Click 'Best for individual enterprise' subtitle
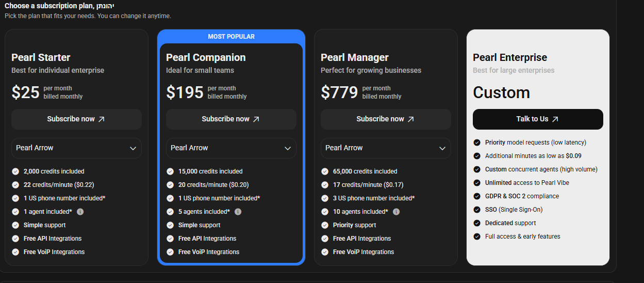Image resolution: width=644 pixels, height=283 pixels. (58, 70)
